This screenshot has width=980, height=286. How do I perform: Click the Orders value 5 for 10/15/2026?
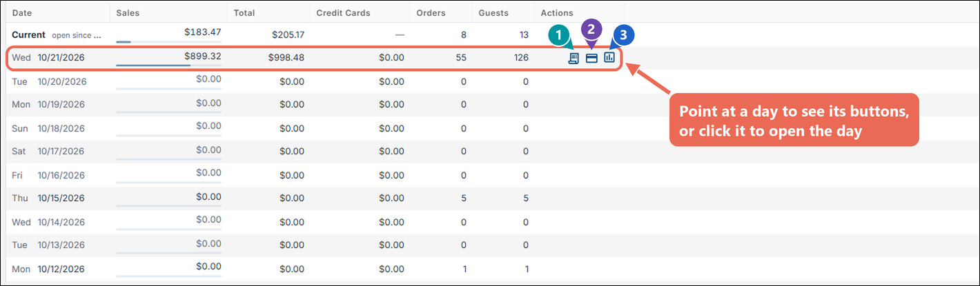464,198
